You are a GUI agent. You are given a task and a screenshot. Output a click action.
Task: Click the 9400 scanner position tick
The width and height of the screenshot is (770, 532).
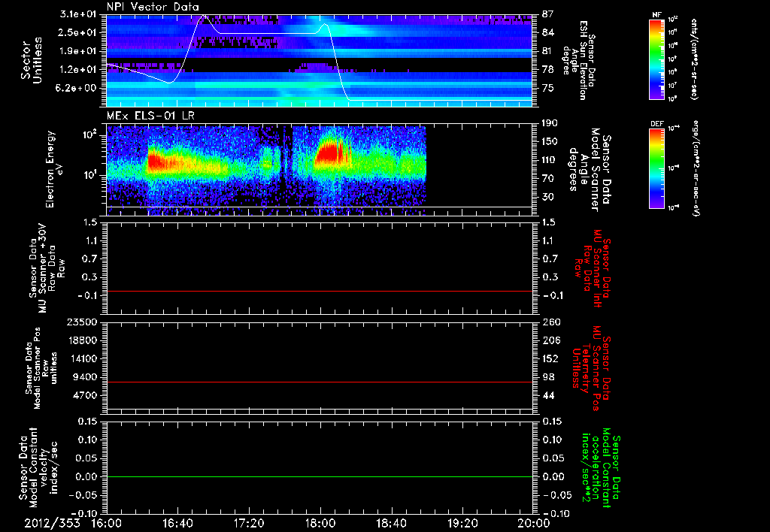click(84, 377)
